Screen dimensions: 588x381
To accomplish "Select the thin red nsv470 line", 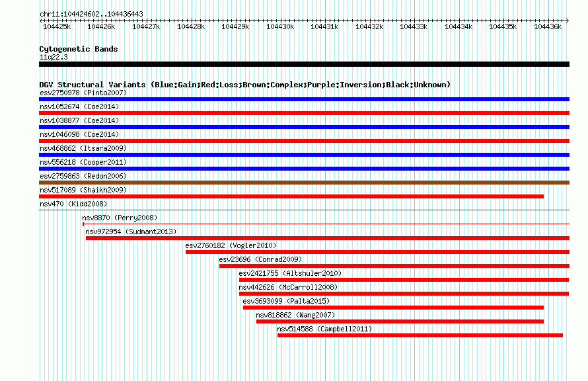I will 304,210.
